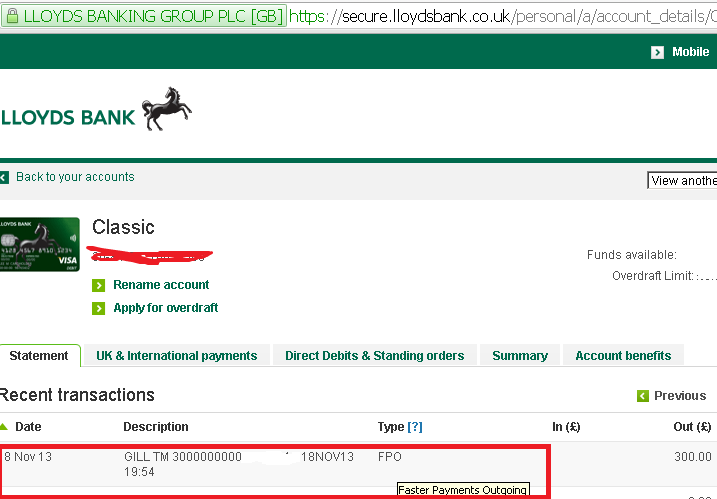Go to Previous transactions

680,396
